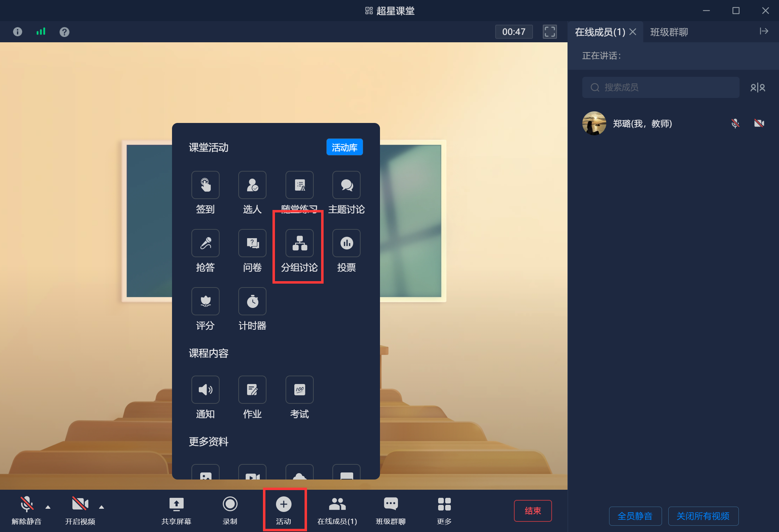Image resolution: width=779 pixels, height=532 pixels.
Task: Click the 活动库 button
Action: point(344,147)
